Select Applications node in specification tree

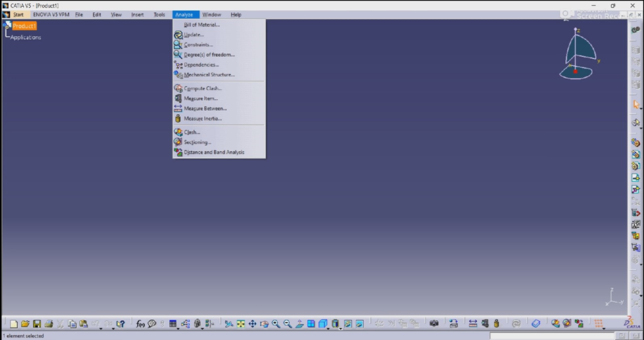click(25, 38)
